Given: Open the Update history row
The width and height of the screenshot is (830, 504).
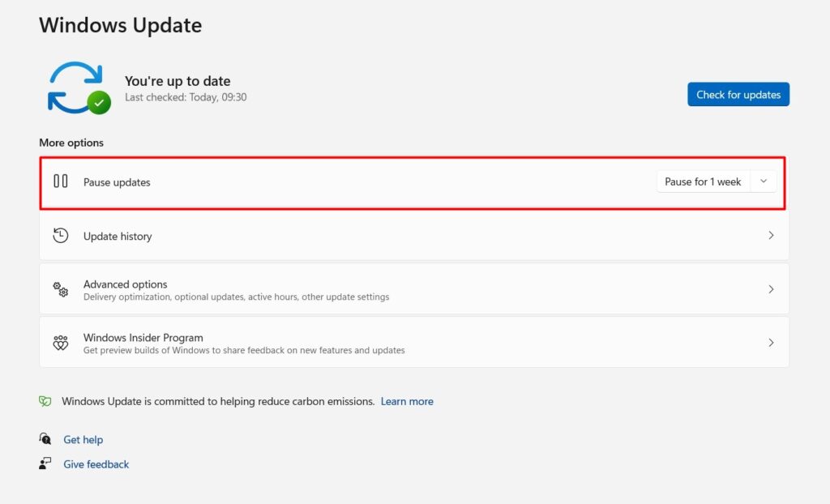Looking at the screenshot, I should click(x=414, y=236).
